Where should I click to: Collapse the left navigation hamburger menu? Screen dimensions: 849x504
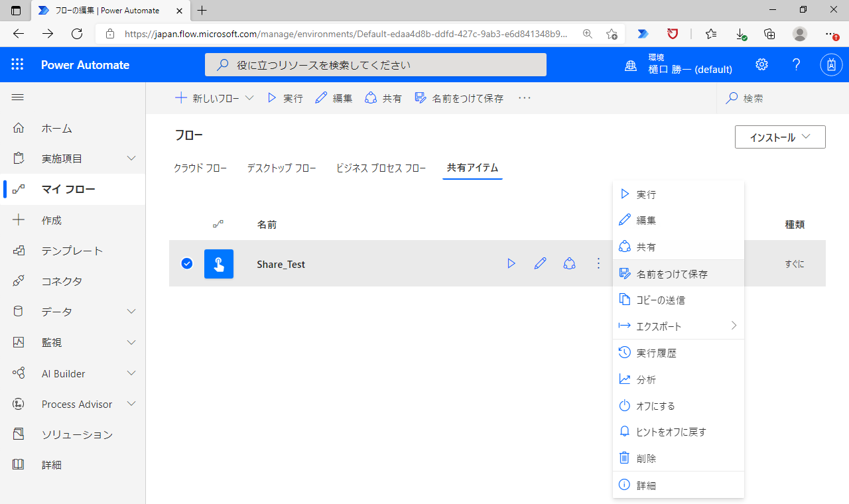click(x=18, y=97)
